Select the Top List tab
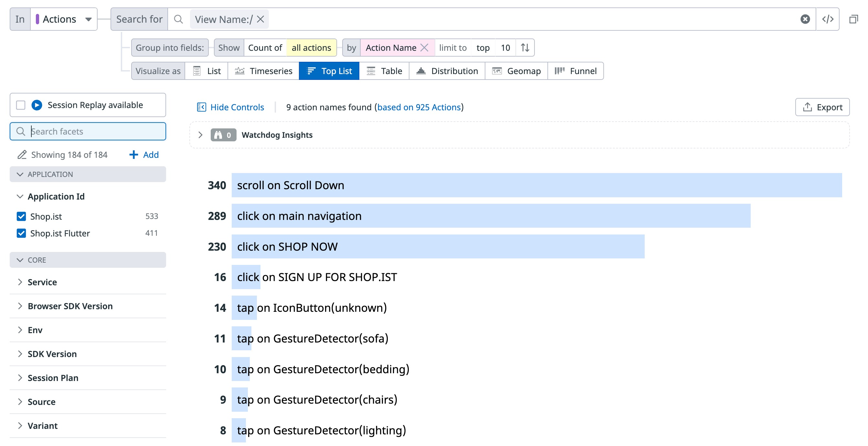 pos(329,71)
